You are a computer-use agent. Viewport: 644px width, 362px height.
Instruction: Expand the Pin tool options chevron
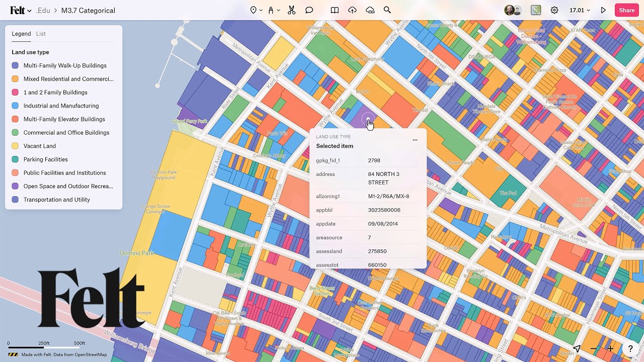pyautogui.click(x=261, y=11)
